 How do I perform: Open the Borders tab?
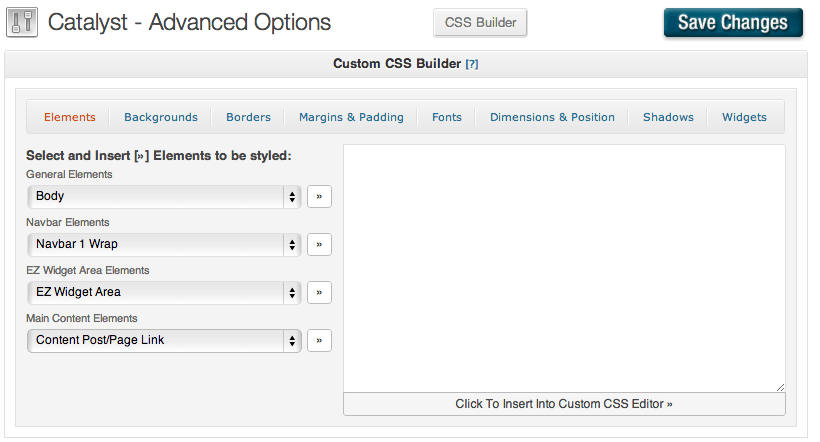(x=248, y=117)
